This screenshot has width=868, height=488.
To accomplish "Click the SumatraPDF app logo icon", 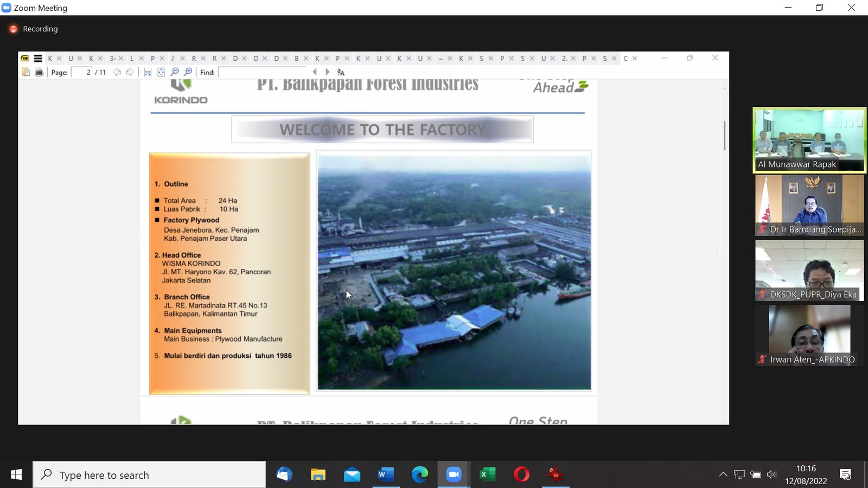I will [25, 59].
